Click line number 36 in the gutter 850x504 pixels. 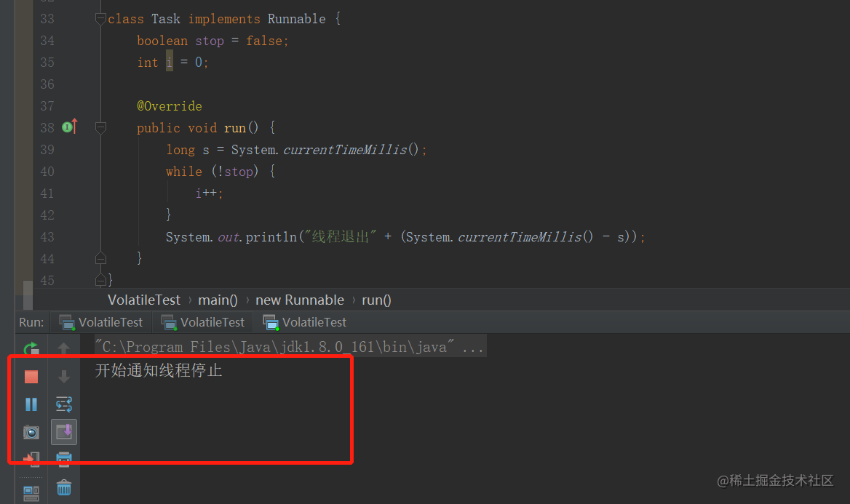pyautogui.click(x=47, y=84)
